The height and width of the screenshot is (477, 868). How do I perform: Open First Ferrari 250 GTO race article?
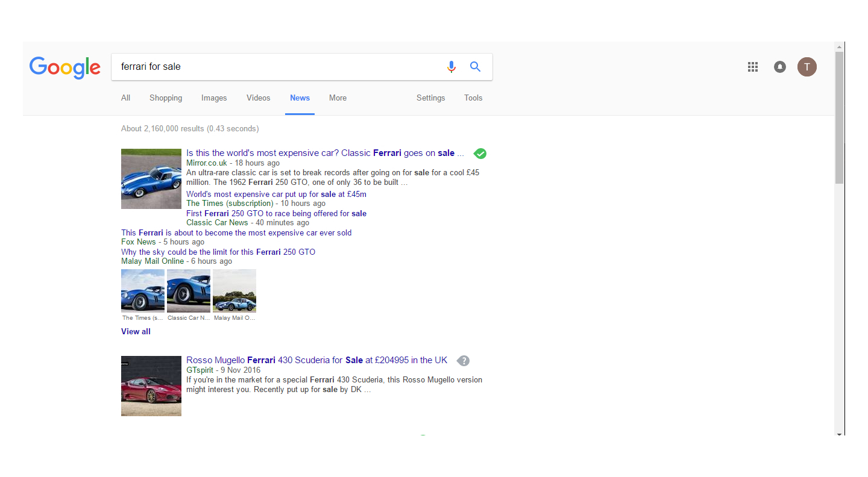pyautogui.click(x=276, y=213)
